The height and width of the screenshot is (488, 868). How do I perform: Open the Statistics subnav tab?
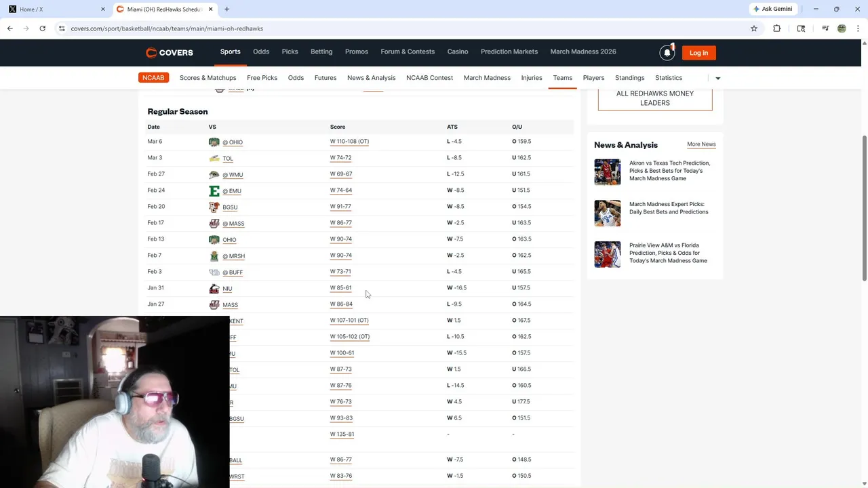pyautogui.click(x=669, y=78)
